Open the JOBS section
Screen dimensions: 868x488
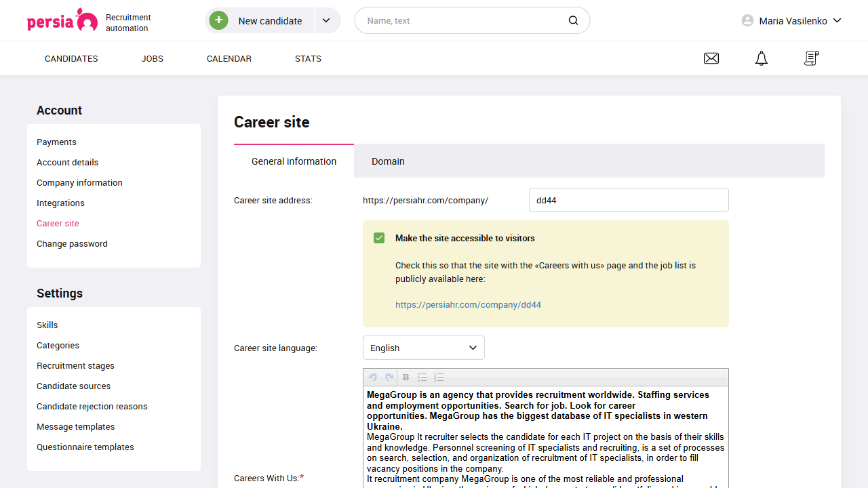tap(152, 58)
